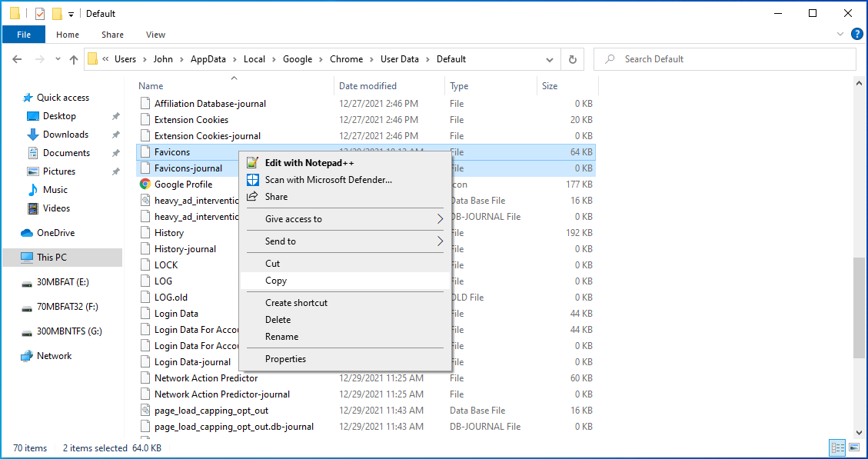Choose Edit with Notepad++ option
The image size is (868, 459).
pos(309,163)
